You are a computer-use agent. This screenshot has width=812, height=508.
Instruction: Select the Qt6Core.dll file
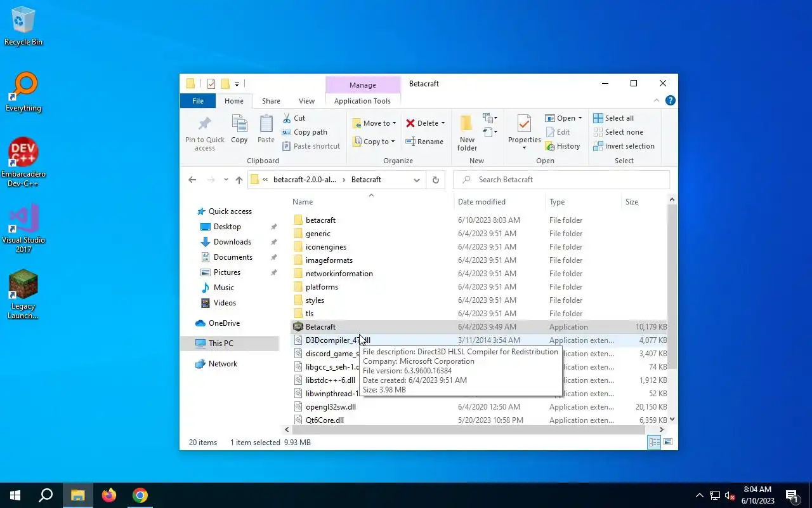tap(325, 420)
